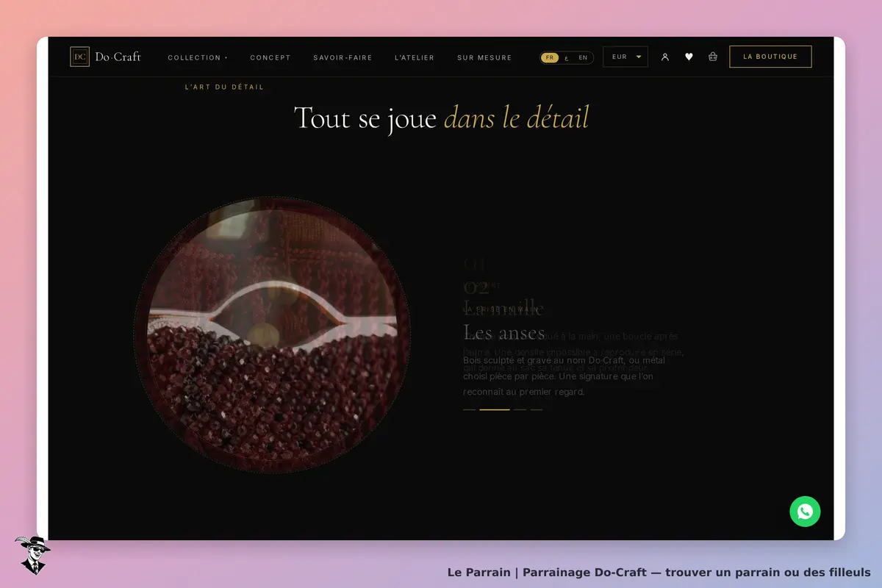This screenshot has width=882, height=588.
Task: Open the EUR currency dropdown
Action: [625, 57]
